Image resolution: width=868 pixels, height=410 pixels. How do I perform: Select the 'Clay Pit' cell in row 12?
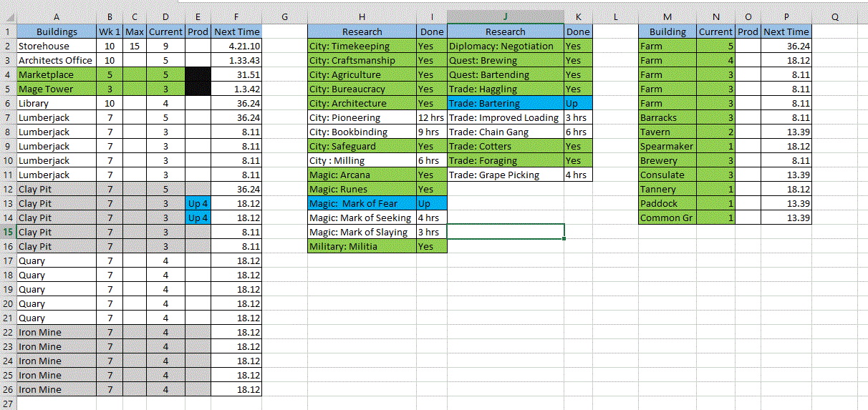pos(57,189)
